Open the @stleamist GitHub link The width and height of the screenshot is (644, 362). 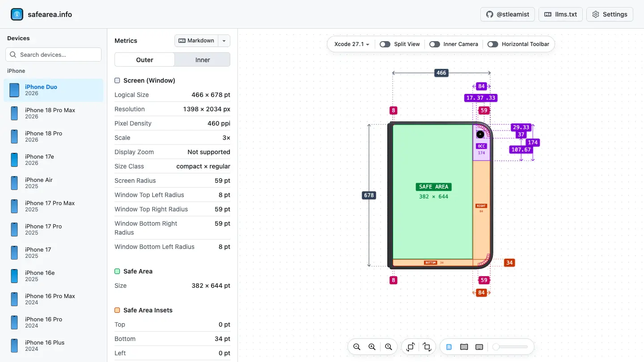point(507,14)
